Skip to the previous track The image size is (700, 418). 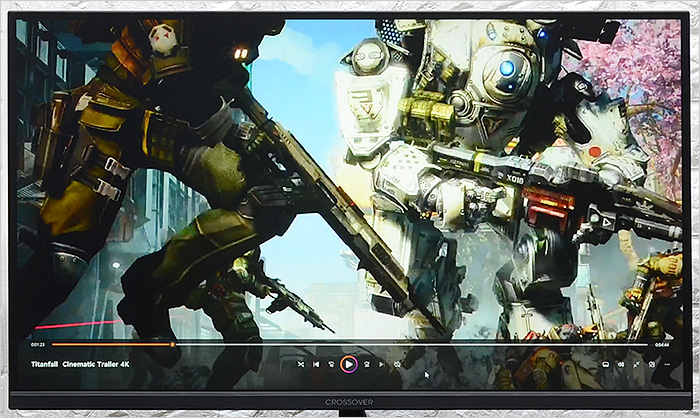coord(316,365)
